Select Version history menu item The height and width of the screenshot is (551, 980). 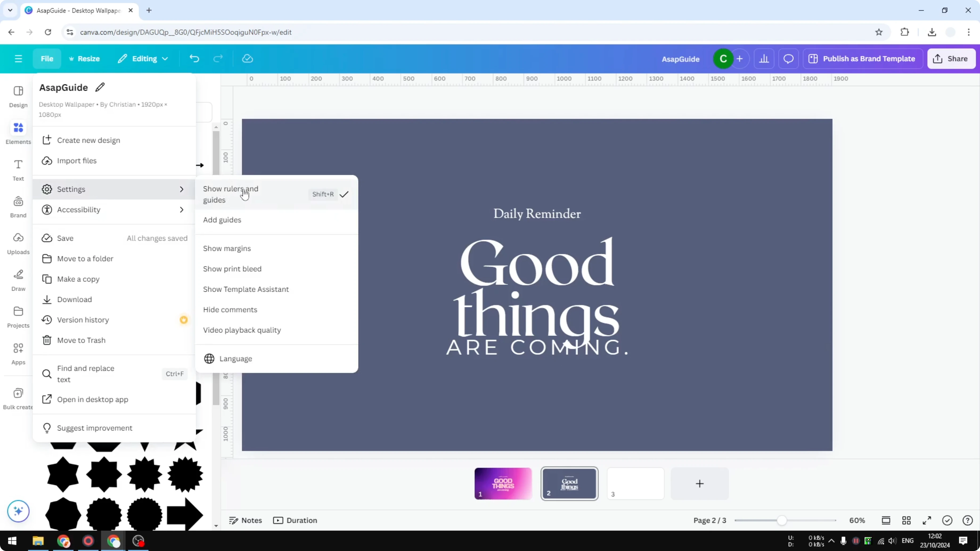(83, 320)
